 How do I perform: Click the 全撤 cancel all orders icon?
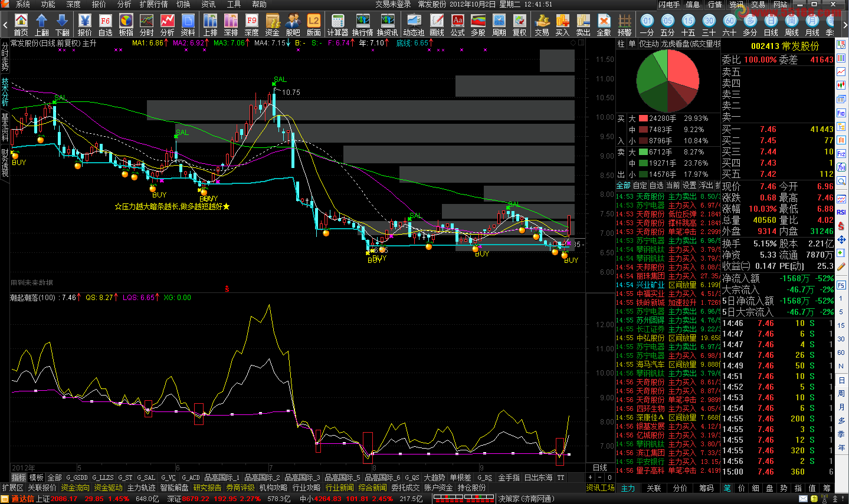tap(604, 25)
